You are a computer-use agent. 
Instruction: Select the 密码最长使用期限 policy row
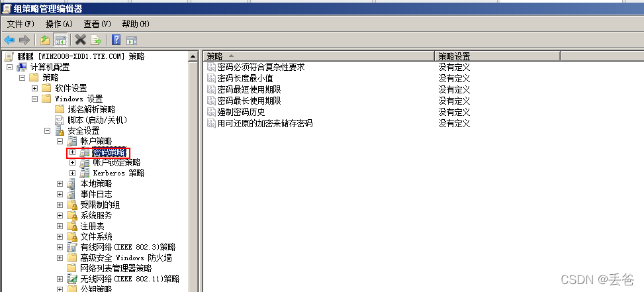pos(250,101)
